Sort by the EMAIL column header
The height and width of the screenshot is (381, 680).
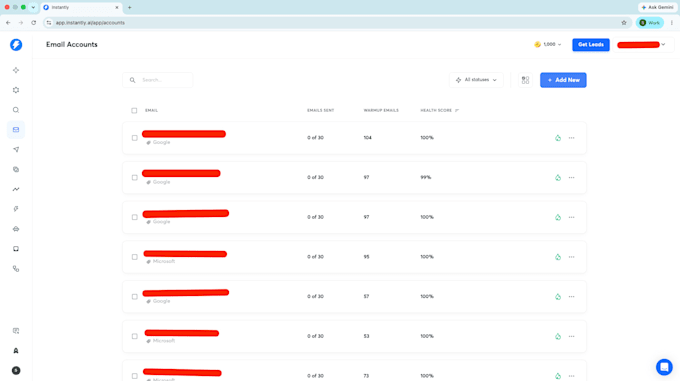pyautogui.click(x=151, y=111)
